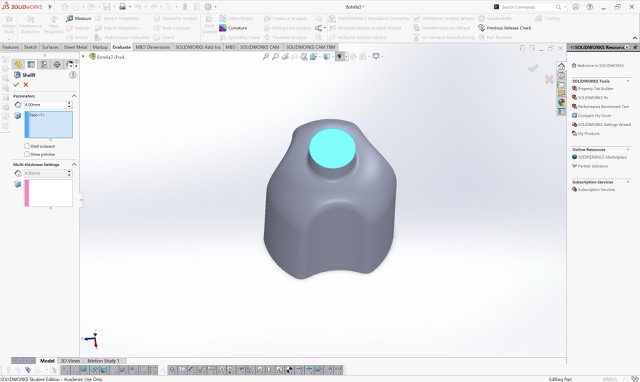The width and height of the screenshot is (640, 382).
Task: Click Search Commands field
Action: pos(528,7)
